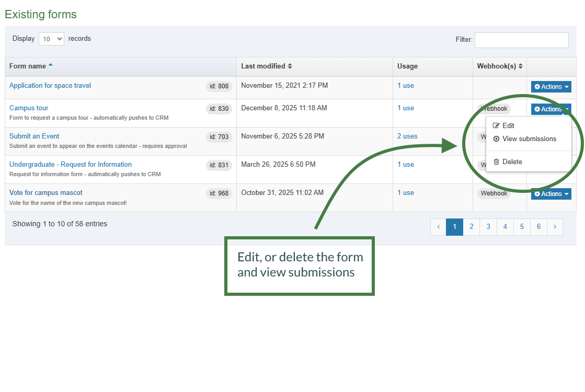
Task: Click the Edit option in Actions menu
Action: (x=508, y=126)
